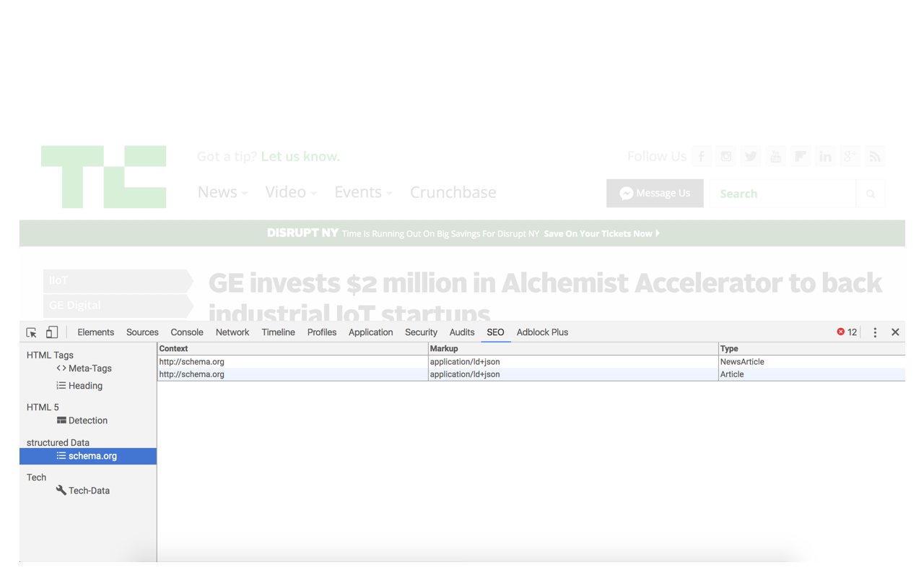Follow the Let us know link
Screen dimensions: 924x578
point(300,157)
